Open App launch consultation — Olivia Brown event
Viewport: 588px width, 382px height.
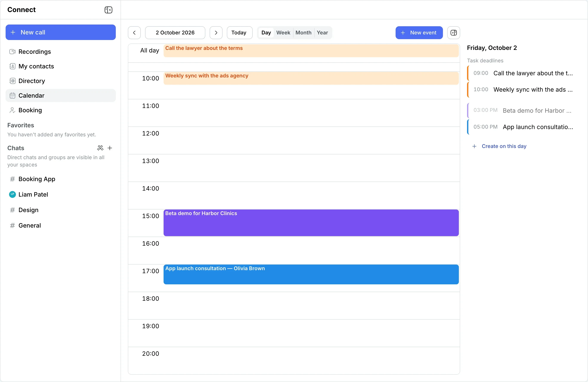pyautogui.click(x=311, y=275)
